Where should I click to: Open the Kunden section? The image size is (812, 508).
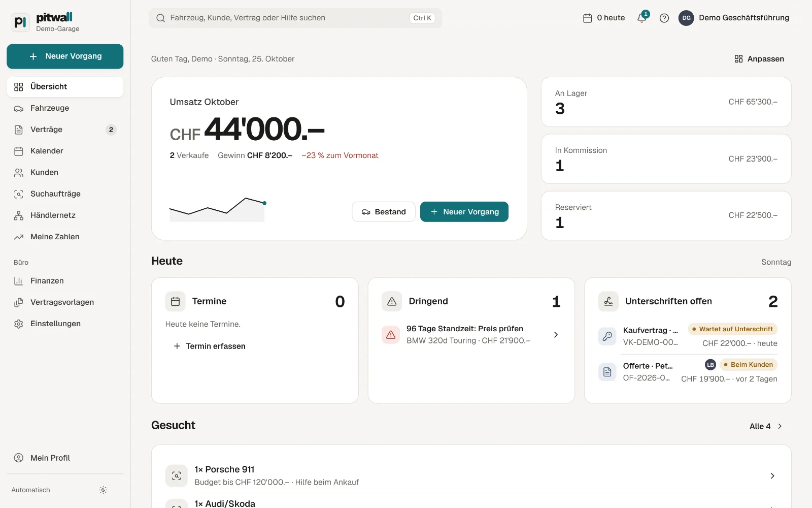(65, 172)
